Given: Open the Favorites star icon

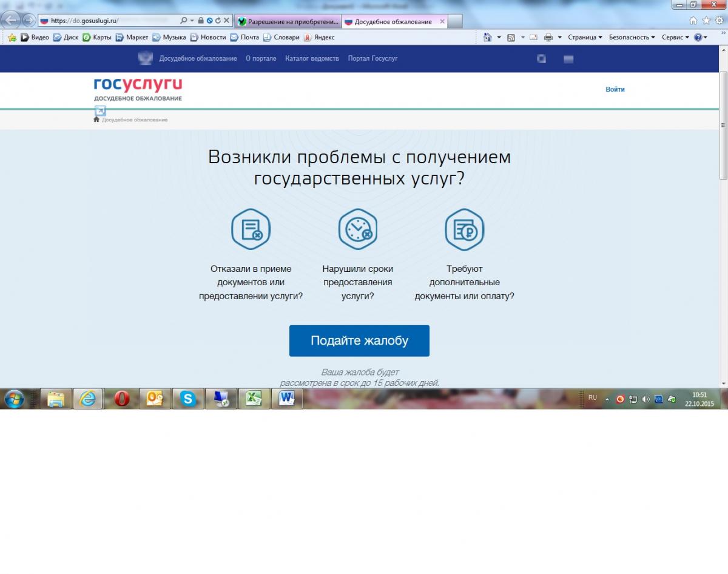Looking at the screenshot, I should (706, 21).
